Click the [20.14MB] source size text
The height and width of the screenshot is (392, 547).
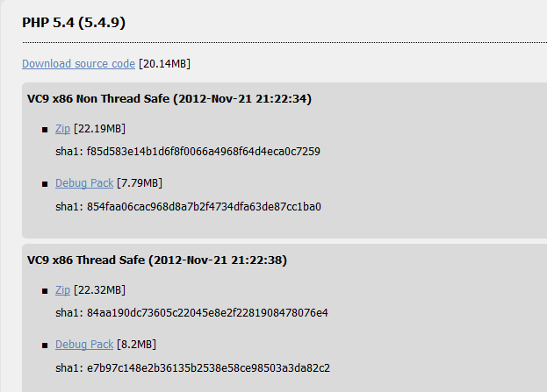(x=165, y=64)
